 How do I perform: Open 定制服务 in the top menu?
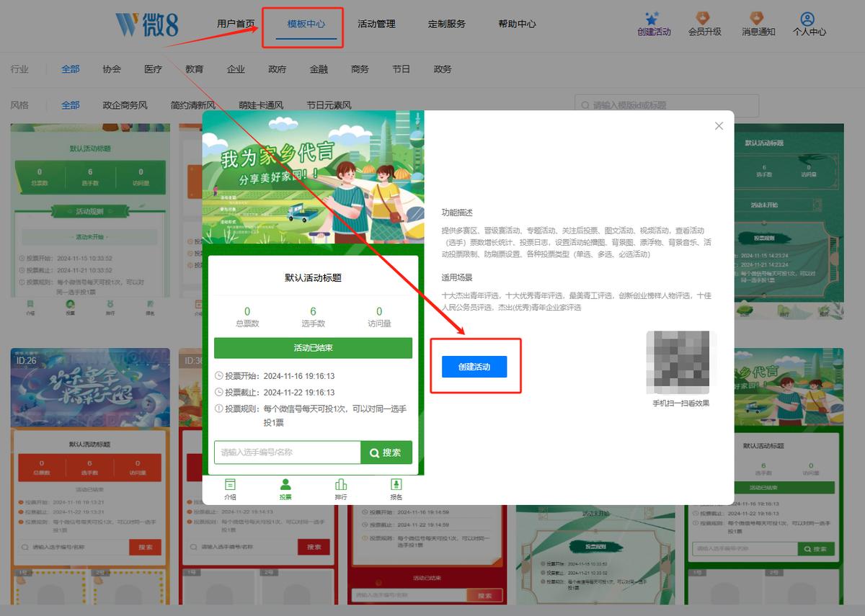[x=447, y=24]
